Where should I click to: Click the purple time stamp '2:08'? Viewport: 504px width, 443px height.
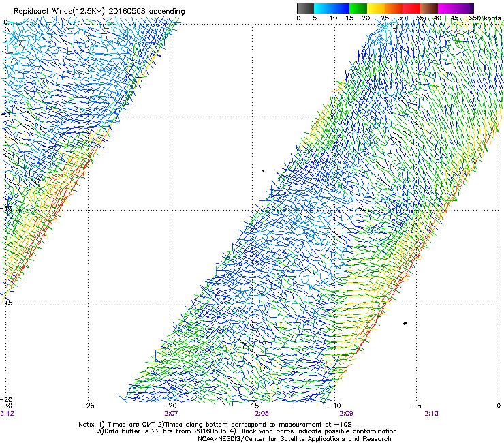[262, 413]
